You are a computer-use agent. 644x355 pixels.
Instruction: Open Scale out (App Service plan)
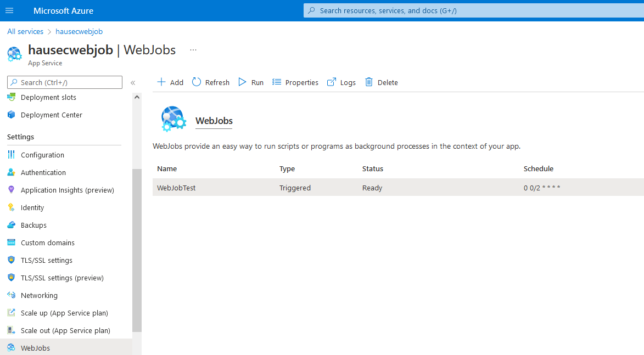coord(65,330)
